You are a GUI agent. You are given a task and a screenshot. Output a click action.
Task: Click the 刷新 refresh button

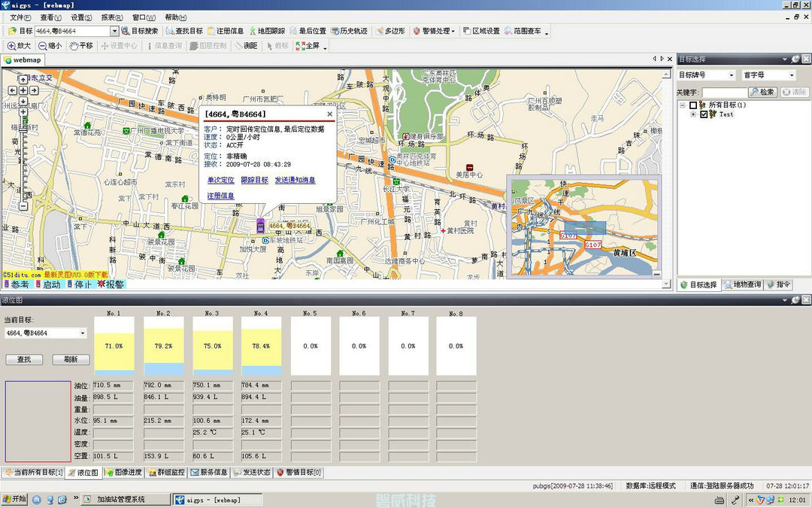click(71, 359)
